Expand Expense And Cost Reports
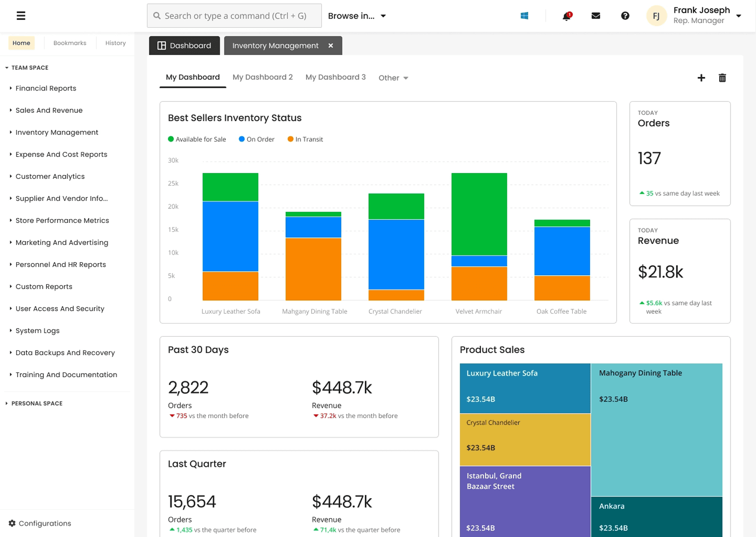The height and width of the screenshot is (537, 756). (10, 154)
